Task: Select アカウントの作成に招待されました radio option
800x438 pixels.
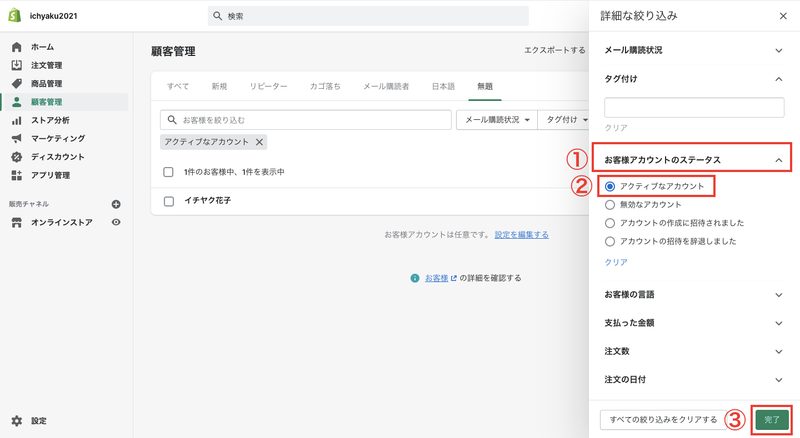Action: 610,223
